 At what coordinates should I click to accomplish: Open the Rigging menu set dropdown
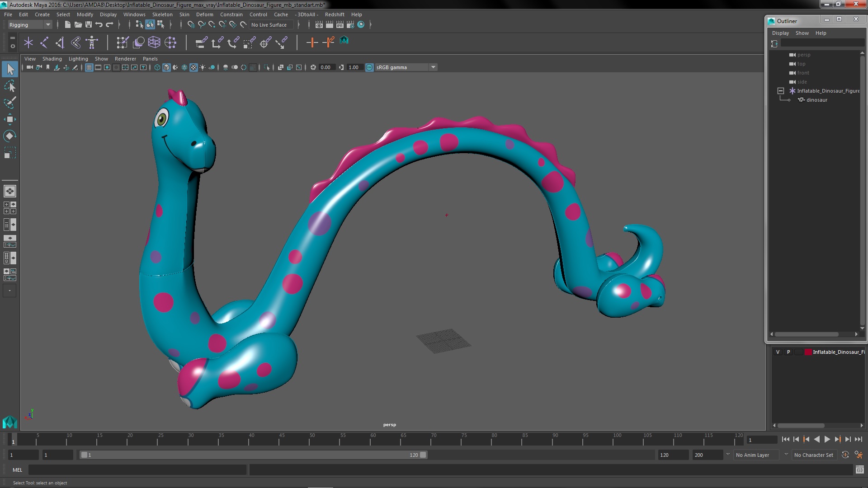tap(30, 25)
